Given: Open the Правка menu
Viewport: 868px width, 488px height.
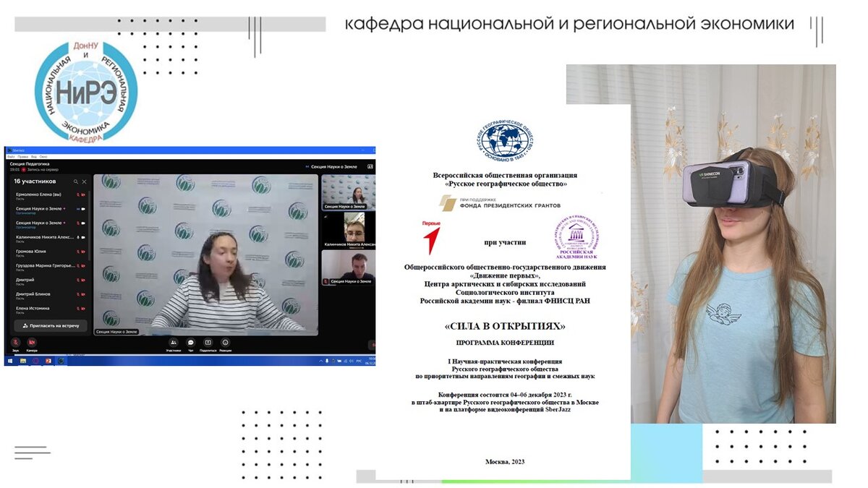Looking at the screenshot, I should (23, 157).
